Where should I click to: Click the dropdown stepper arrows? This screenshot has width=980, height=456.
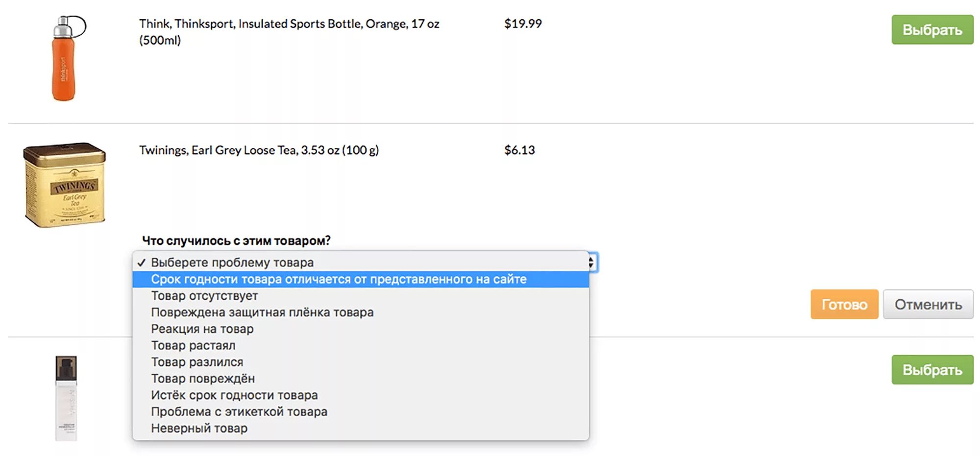coord(592,263)
